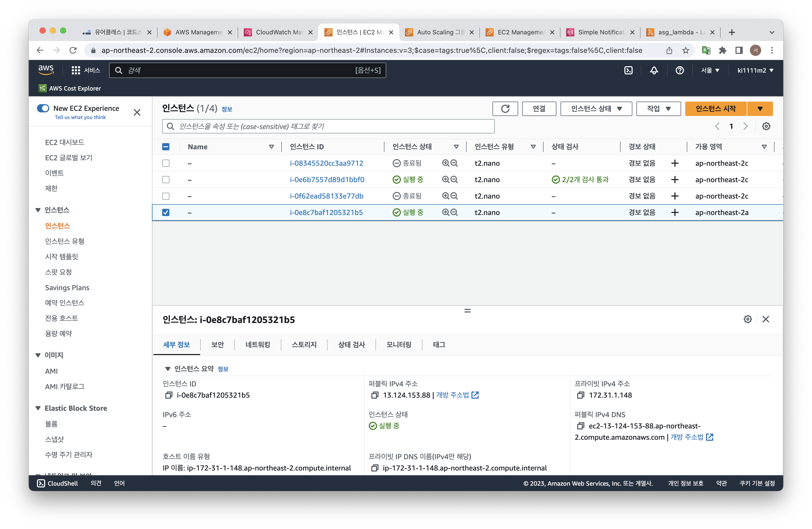Collapse the Elastic Block Store section
Screen dimensions: 812x529
38,408
